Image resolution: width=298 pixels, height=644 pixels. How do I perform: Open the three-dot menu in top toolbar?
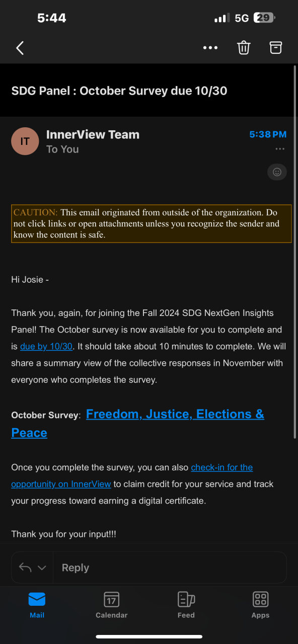point(210,48)
